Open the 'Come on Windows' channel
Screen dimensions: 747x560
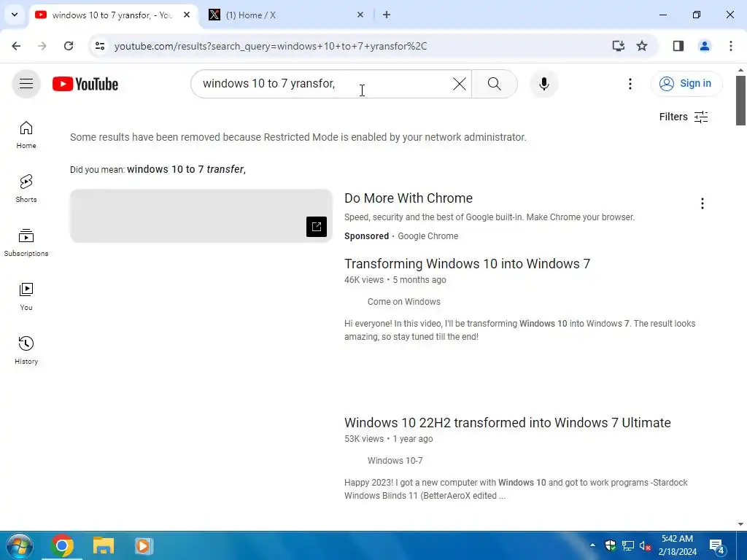(x=404, y=302)
